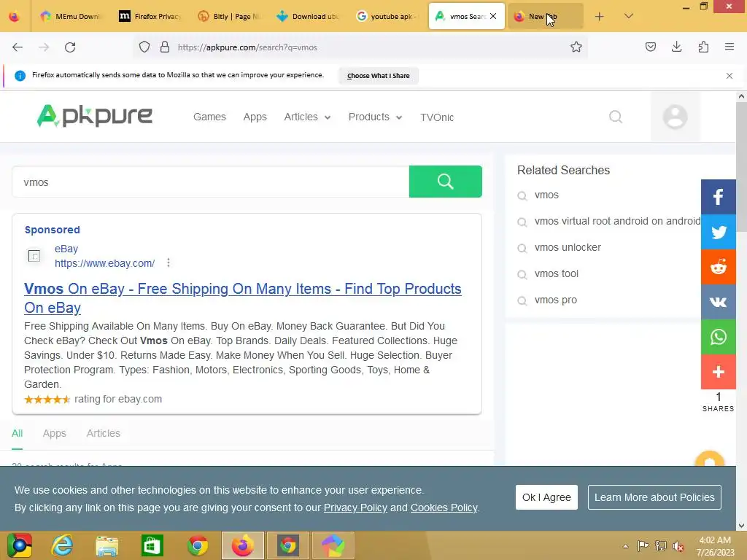Open the tracking protection shield icon
The width and height of the screenshot is (747, 560).
pos(144,47)
